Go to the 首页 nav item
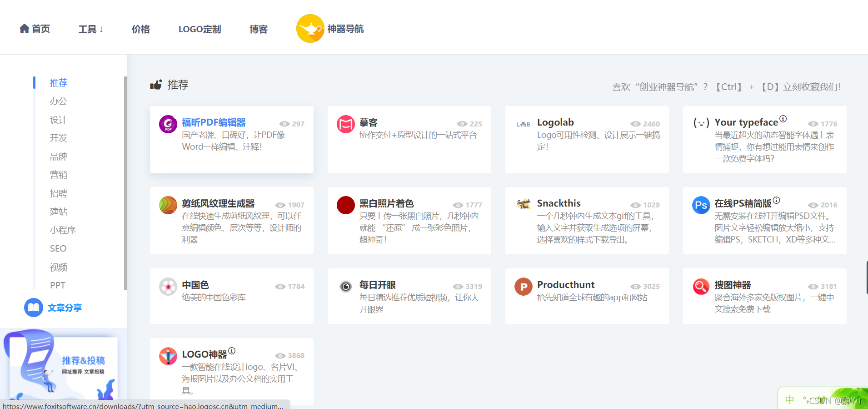868x409 pixels. click(x=35, y=29)
